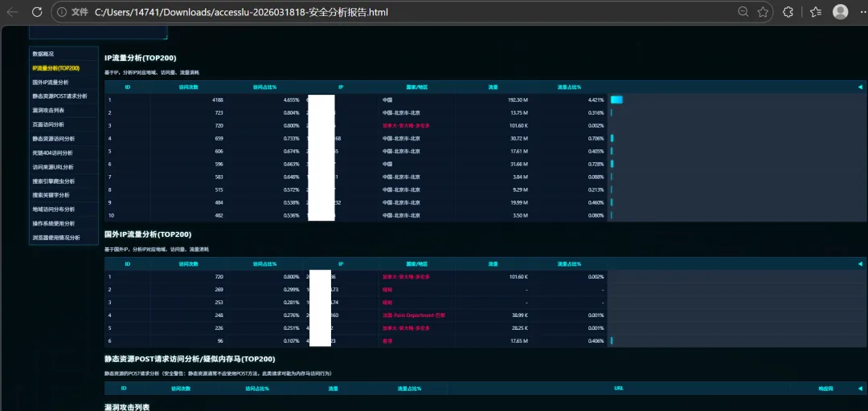The image size is (868, 411).
Task: Click the address bar URL field
Action: pyautogui.click(x=412, y=11)
